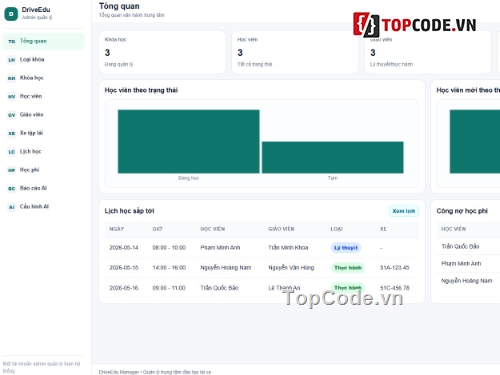Click the GIÁO VIÊN column header

(281, 229)
